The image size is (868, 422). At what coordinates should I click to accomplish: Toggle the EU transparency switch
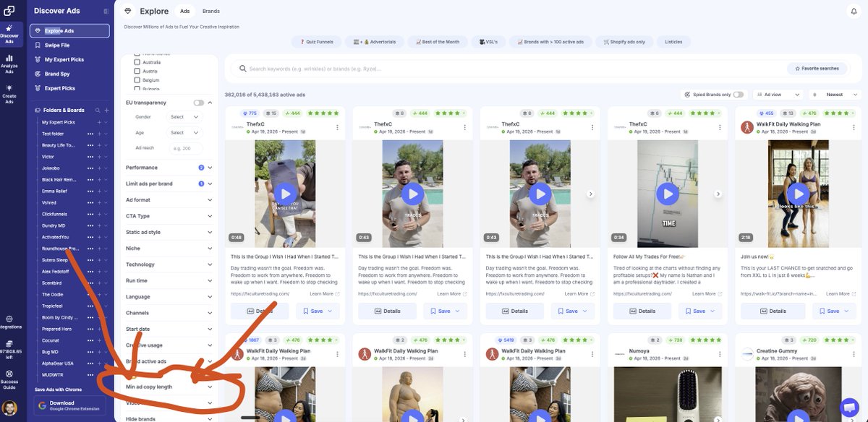198,103
